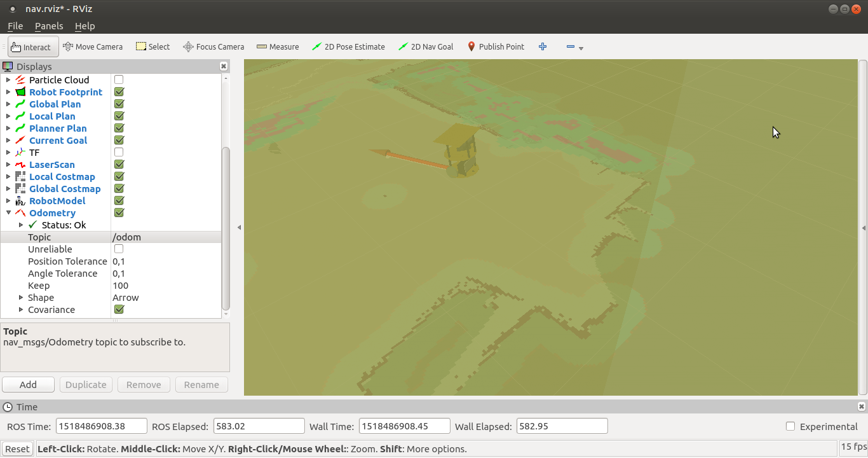Click the Global Costmap map icon
The height and width of the screenshot is (458, 868).
tap(20, 188)
